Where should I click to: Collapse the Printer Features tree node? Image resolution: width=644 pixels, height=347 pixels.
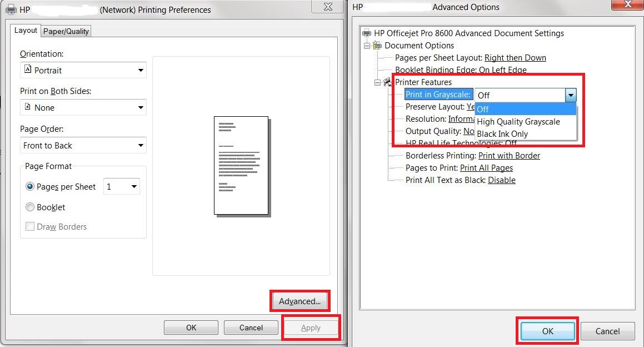tap(377, 82)
